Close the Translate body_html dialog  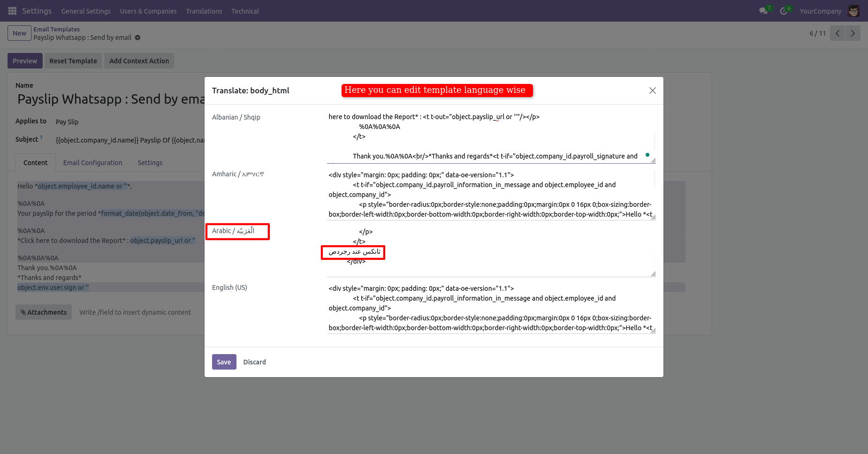(x=652, y=91)
